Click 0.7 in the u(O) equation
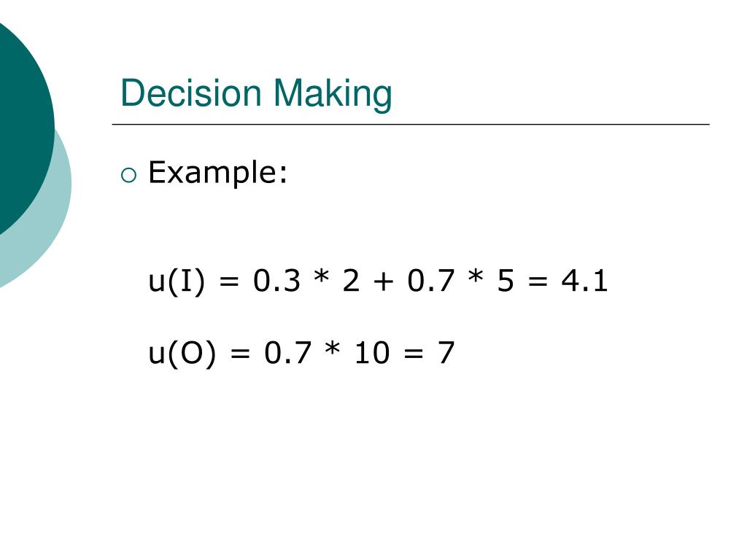747x560 pixels. click(x=287, y=353)
